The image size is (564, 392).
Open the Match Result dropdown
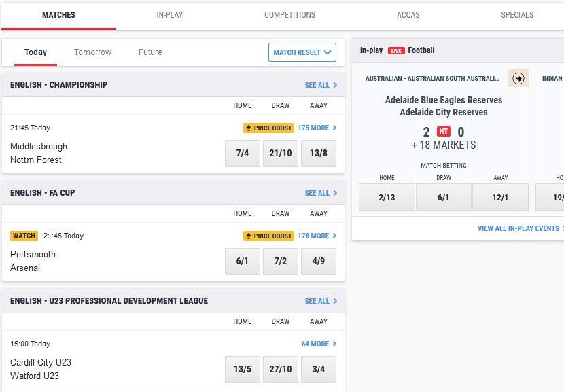pyautogui.click(x=302, y=52)
